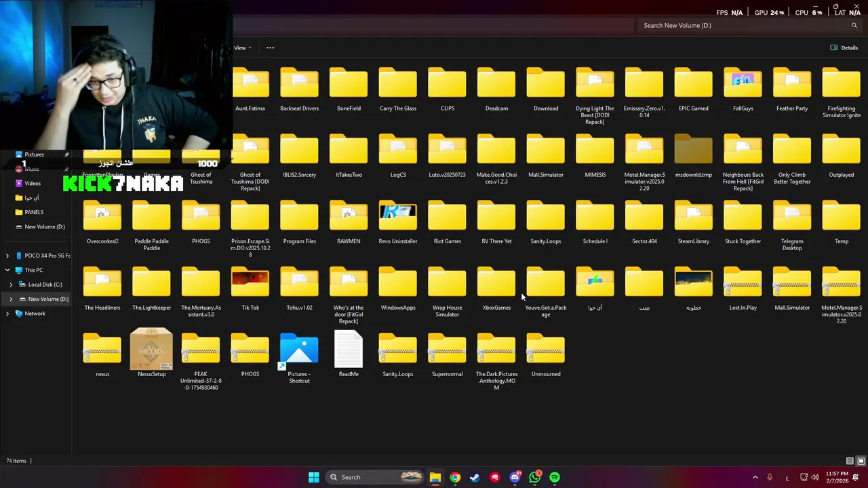Open Pictures in quick access
868x488 pixels.
click(34, 155)
